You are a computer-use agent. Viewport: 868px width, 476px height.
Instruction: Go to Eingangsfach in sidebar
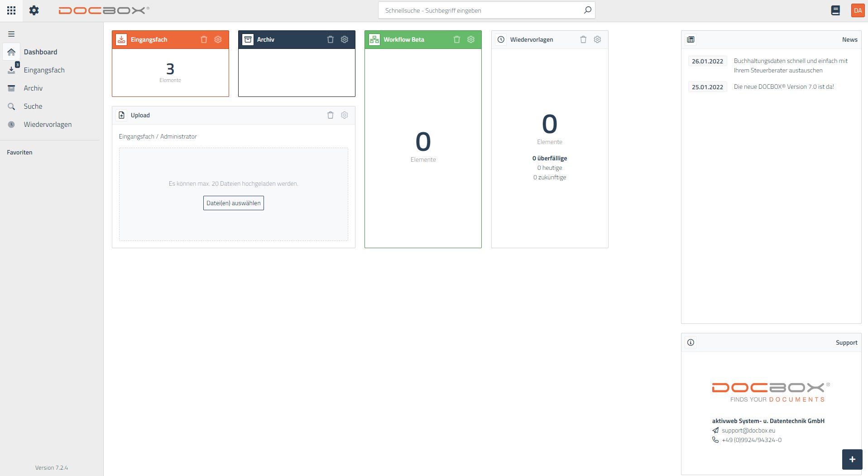[x=44, y=70]
